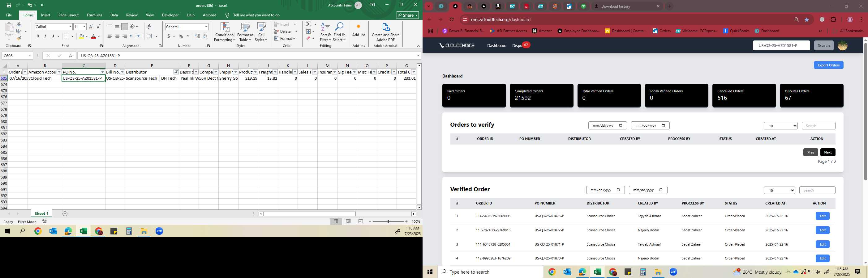Screen dimensions: 868x278
Task: Click Create and Share Adobe PDF
Action: click(385, 32)
